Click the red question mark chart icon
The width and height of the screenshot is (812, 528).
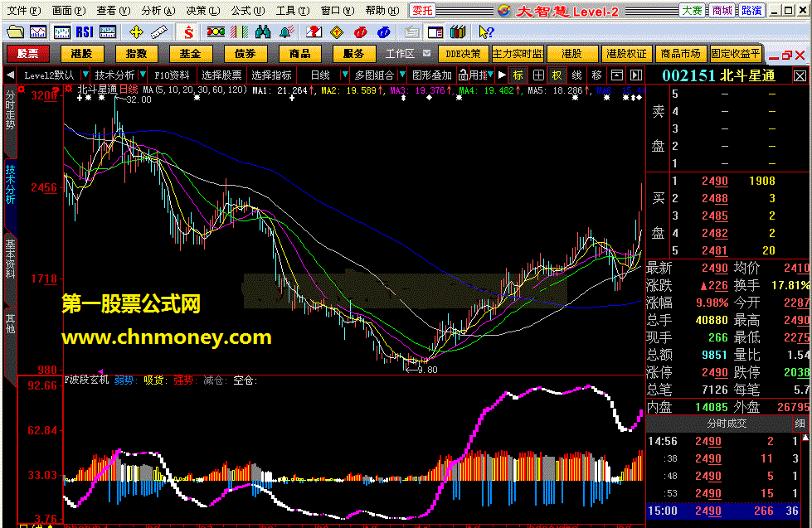(314, 32)
